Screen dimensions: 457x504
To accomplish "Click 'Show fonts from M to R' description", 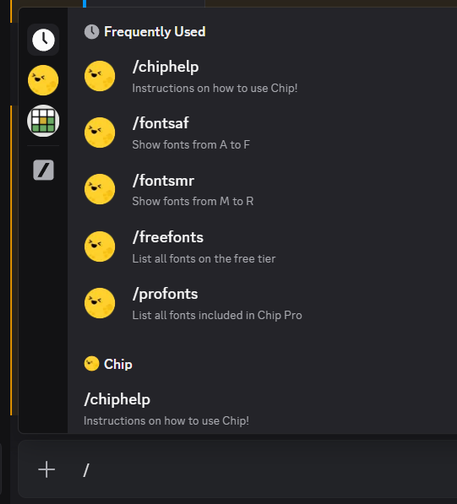I will tap(193, 201).
